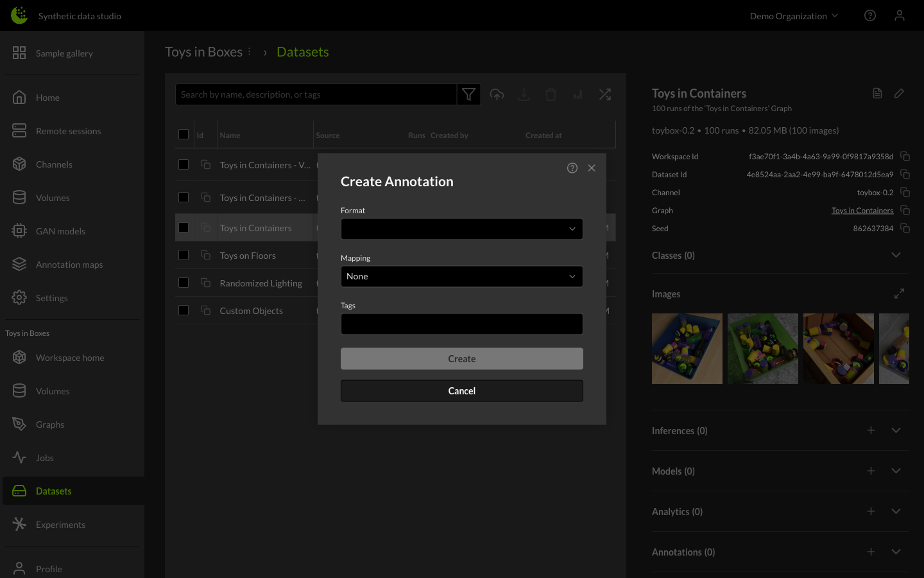Check the select-all checkbox in the table header
The width and height of the screenshot is (924, 578).
coord(184,134)
